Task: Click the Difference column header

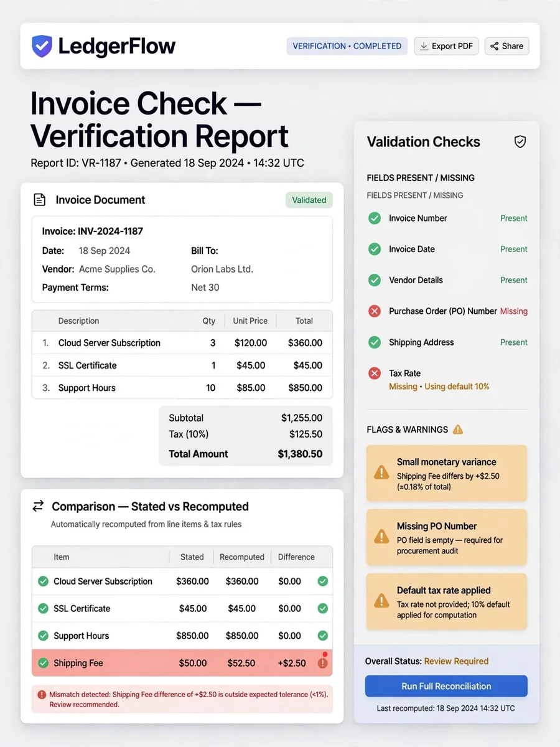Action: (296, 557)
